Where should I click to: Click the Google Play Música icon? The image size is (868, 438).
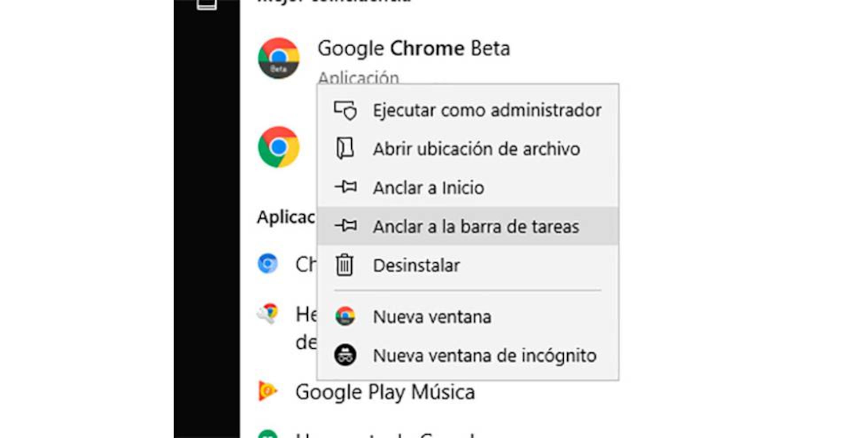[267, 391]
